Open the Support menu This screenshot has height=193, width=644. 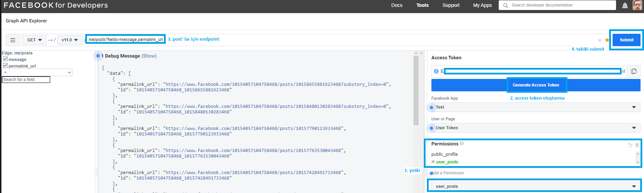pos(451,5)
